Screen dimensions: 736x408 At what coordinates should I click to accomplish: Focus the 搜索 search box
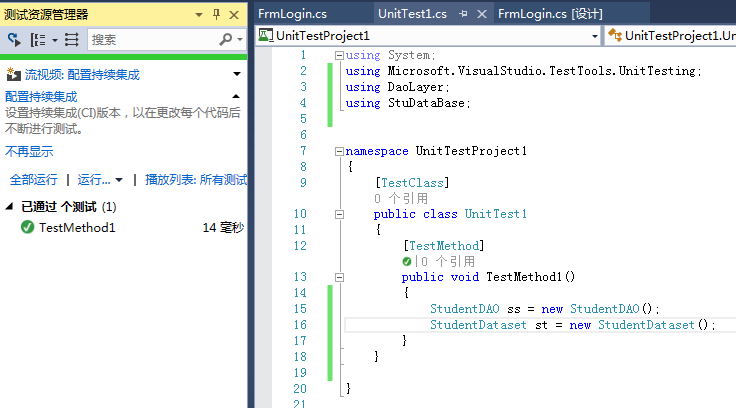[x=153, y=40]
